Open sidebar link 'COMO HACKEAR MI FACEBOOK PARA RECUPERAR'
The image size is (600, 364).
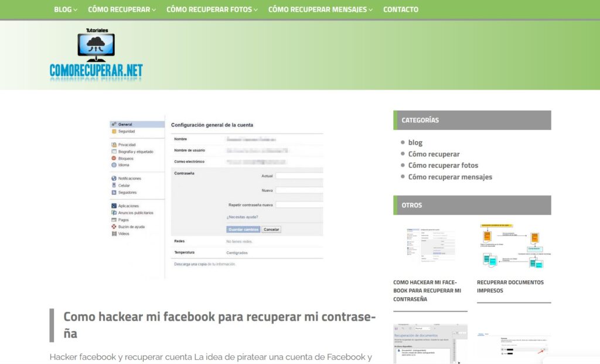pos(427,291)
